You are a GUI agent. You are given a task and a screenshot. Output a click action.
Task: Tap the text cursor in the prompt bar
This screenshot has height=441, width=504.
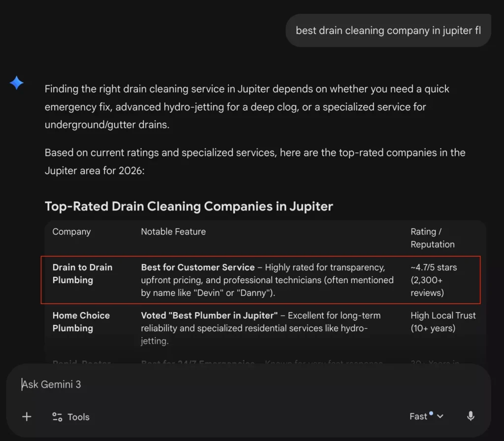(21, 384)
